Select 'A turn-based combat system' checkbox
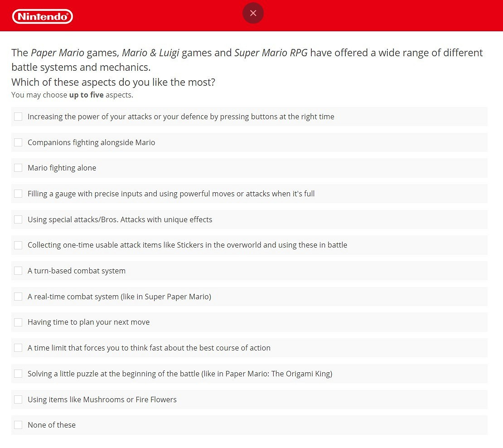Viewport: 503px width, 448px height. (18, 271)
